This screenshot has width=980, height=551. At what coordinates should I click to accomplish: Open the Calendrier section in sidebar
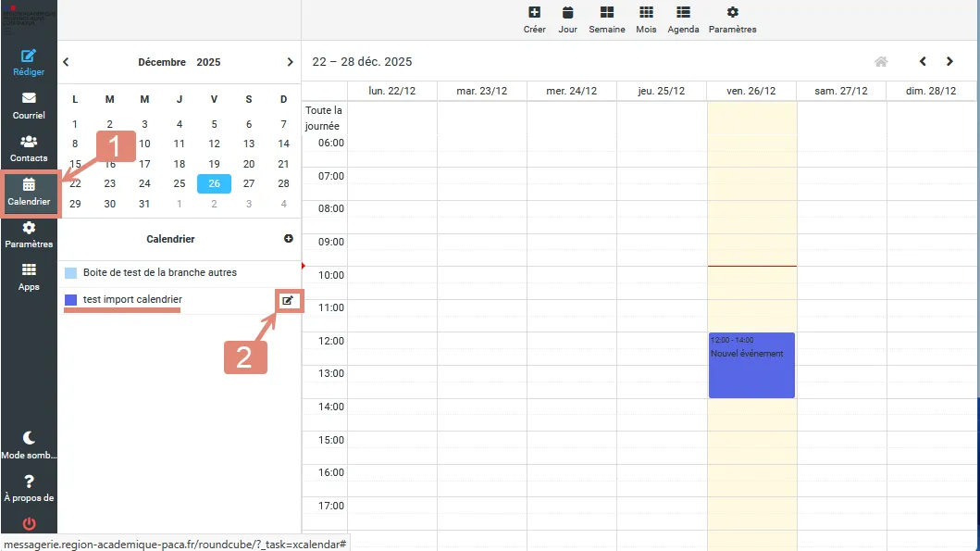click(29, 192)
